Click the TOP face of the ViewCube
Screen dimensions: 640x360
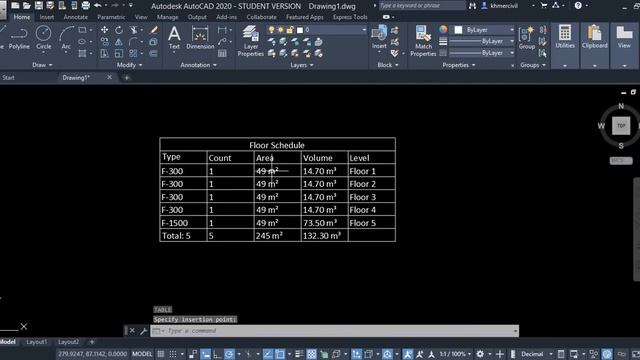point(621,126)
